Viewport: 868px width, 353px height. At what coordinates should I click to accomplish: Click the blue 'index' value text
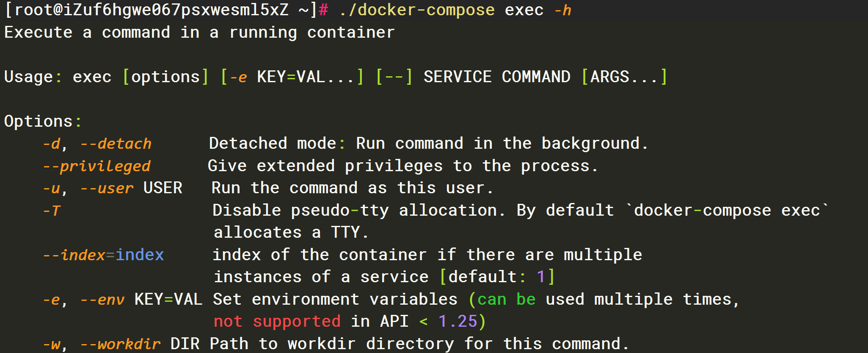pos(140,255)
